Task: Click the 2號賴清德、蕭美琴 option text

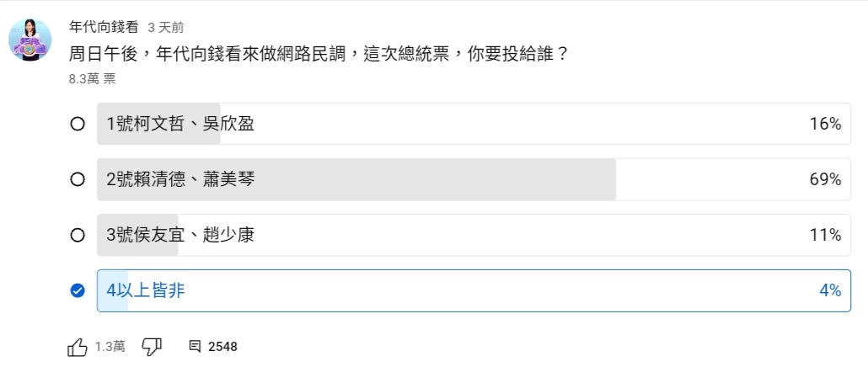Action: coord(180,179)
